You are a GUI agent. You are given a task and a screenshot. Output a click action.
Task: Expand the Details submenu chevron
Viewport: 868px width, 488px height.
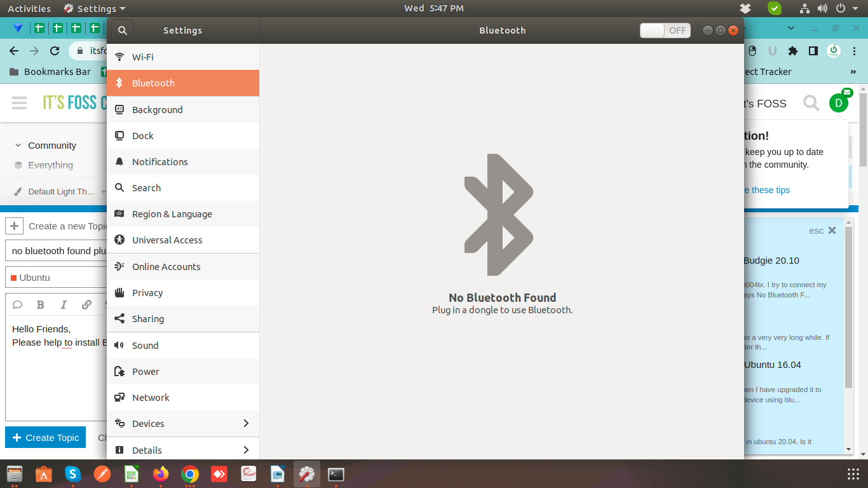[x=246, y=450]
